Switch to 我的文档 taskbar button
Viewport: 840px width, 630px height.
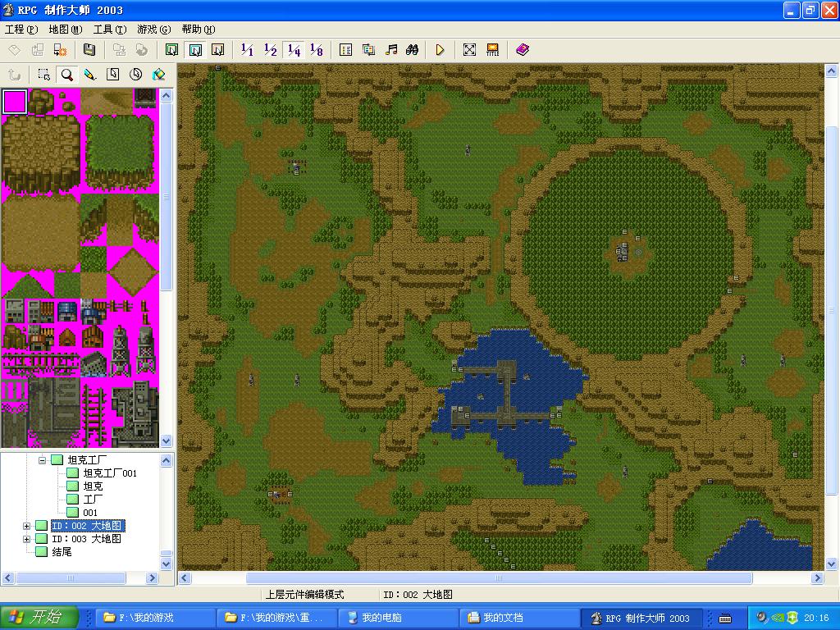click(x=520, y=618)
